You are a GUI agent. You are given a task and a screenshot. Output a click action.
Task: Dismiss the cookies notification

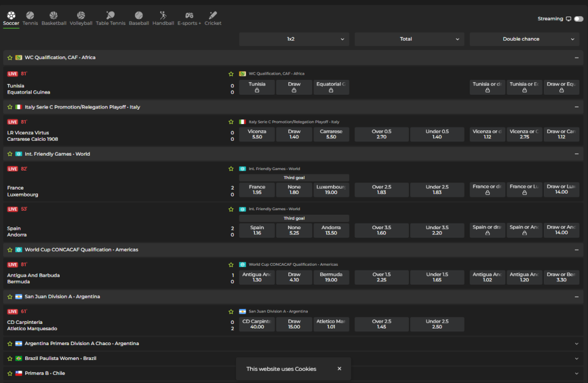click(339, 369)
